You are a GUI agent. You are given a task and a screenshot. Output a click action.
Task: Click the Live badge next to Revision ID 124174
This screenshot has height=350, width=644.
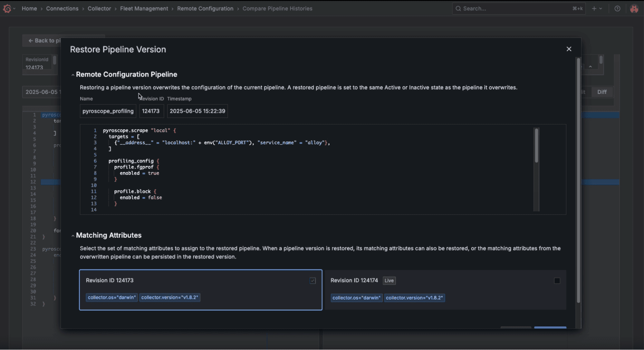click(389, 280)
